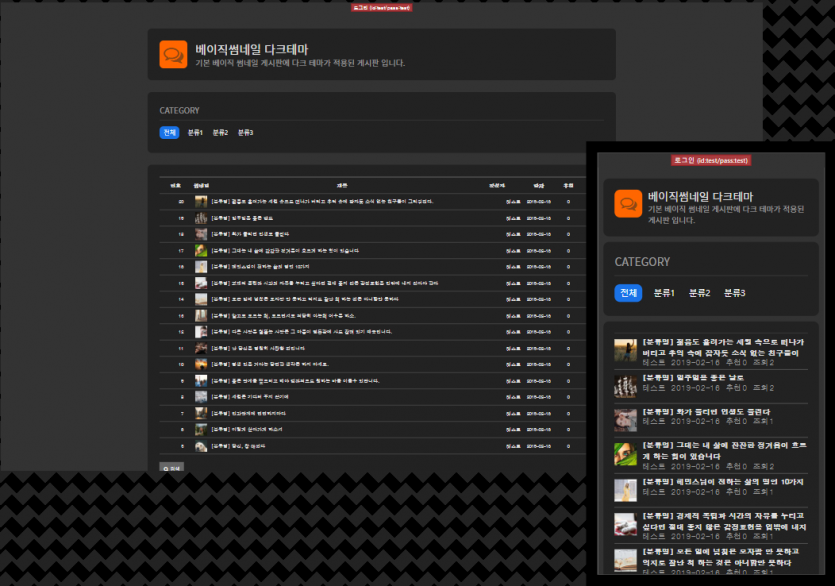Click the red login button at top of desktop page
Viewport: 835px width, 586px height.
[381, 7]
